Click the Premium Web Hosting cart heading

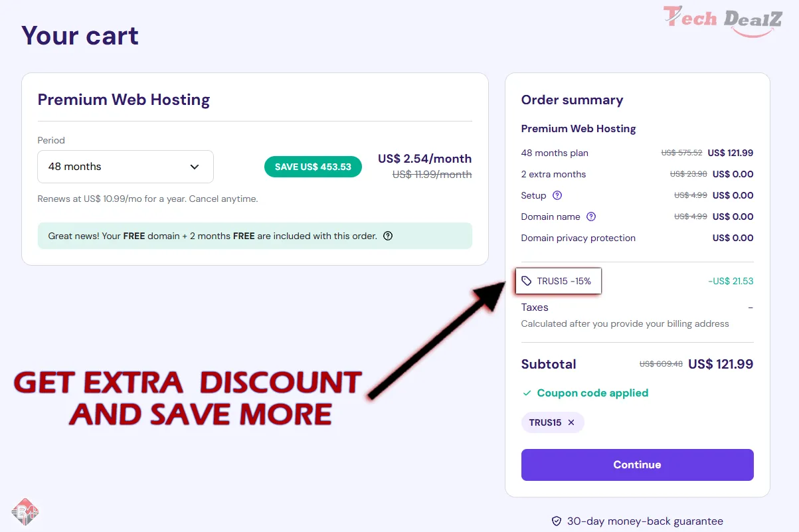(x=124, y=100)
